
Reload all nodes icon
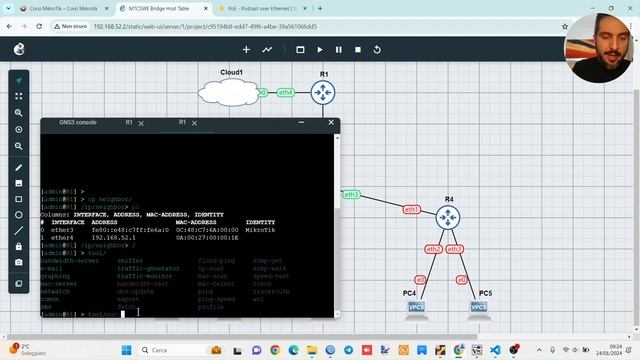click(377, 49)
